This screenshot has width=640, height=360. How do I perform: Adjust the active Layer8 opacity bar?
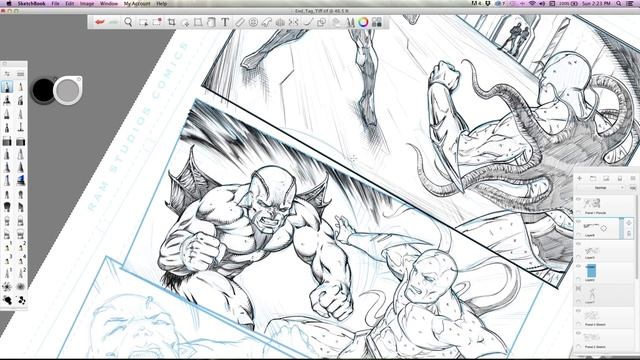pyautogui.click(x=622, y=228)
